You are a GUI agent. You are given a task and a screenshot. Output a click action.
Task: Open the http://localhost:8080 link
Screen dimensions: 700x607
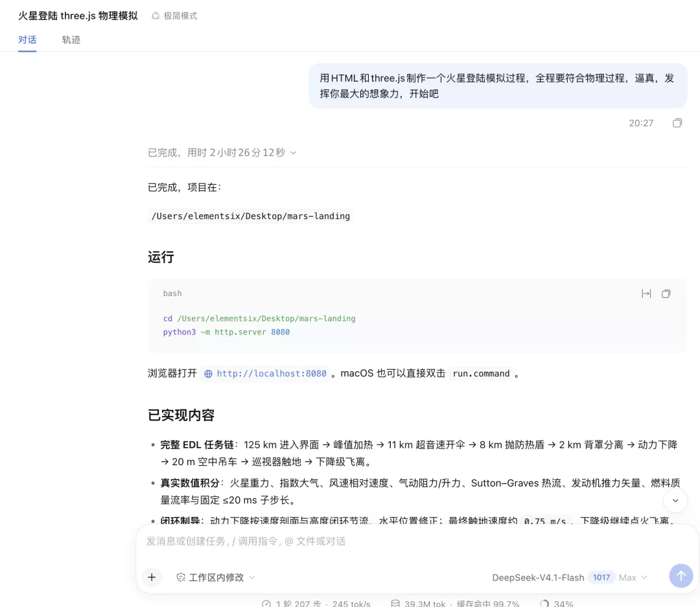pos(272,374)
